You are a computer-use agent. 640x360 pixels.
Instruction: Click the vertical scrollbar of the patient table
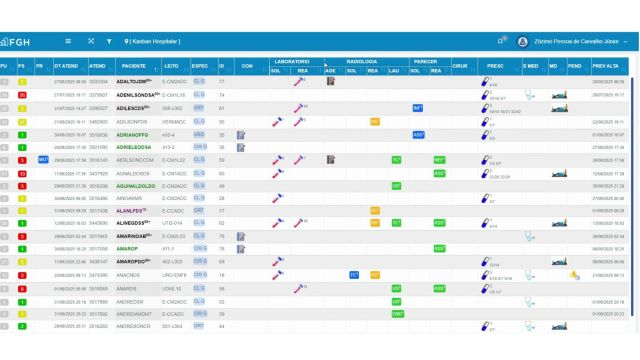632,196
